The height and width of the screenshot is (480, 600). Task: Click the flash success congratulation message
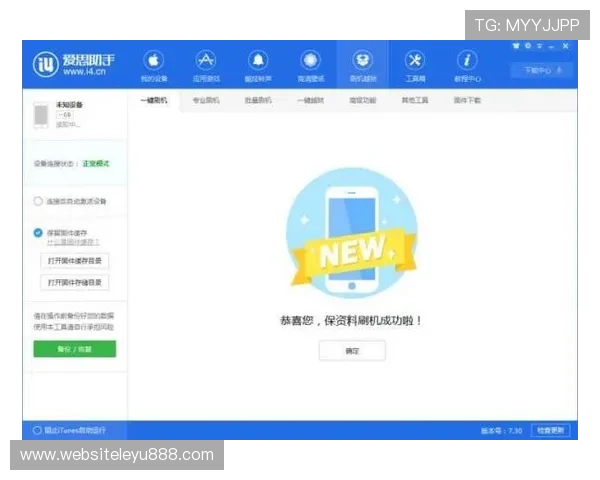click(x=351, y=320)
